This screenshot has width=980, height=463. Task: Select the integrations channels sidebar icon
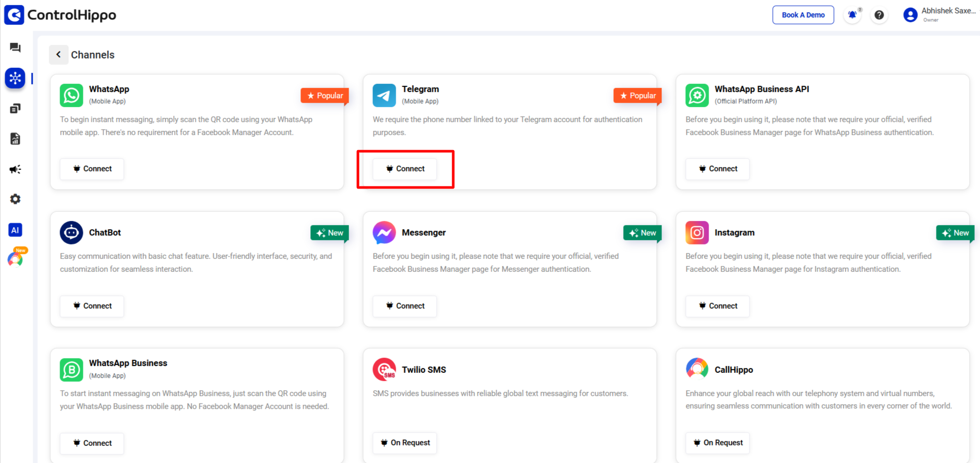[x=15, y=78]
